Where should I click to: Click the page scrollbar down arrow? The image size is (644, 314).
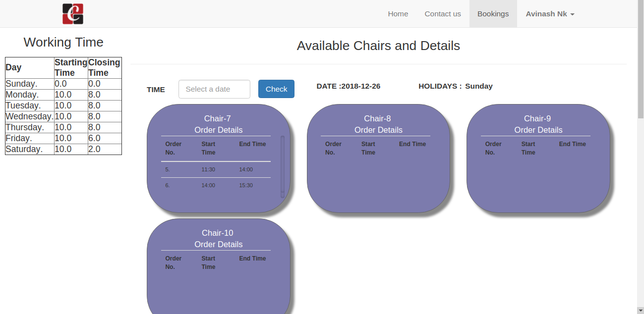tap(640, 310)
